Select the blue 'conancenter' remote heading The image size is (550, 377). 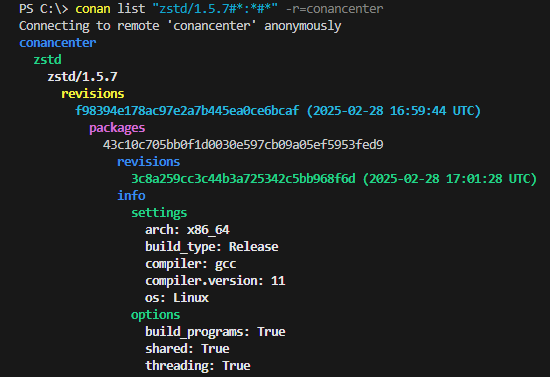click(58, 42)
